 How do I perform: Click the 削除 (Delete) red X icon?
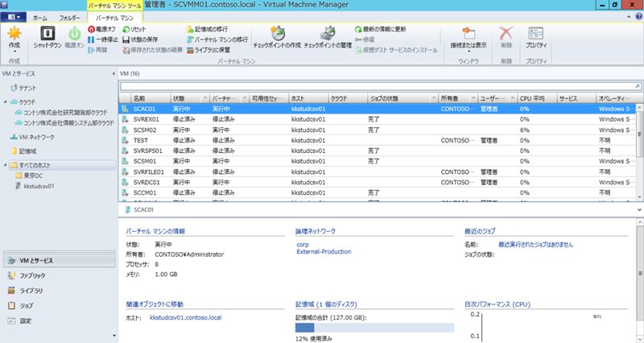click(506, 33)
